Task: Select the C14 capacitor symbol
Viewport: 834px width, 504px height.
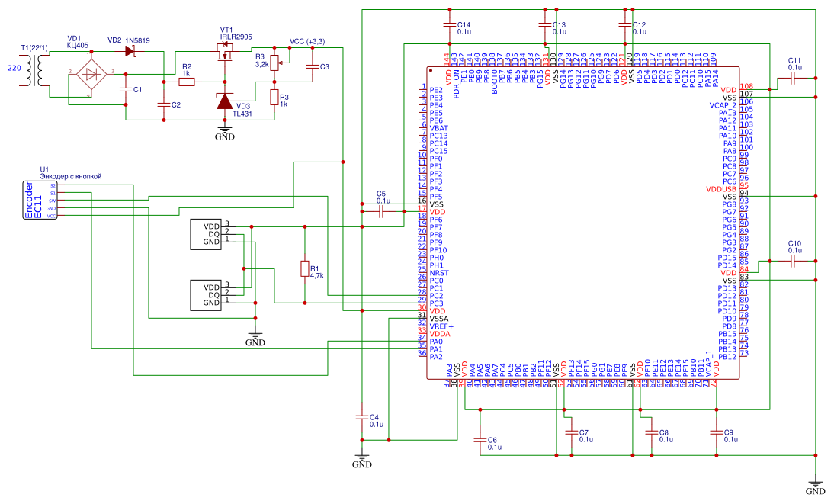Action: (x=450, y=24)
